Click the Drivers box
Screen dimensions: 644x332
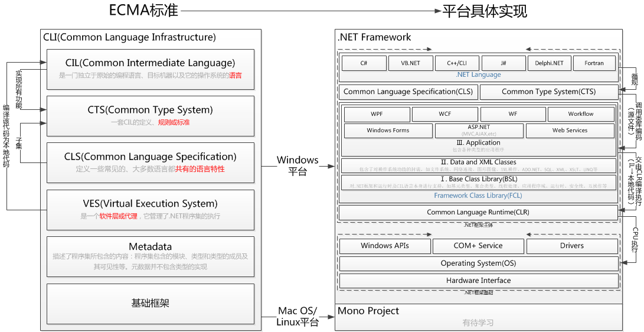point(572,246)
